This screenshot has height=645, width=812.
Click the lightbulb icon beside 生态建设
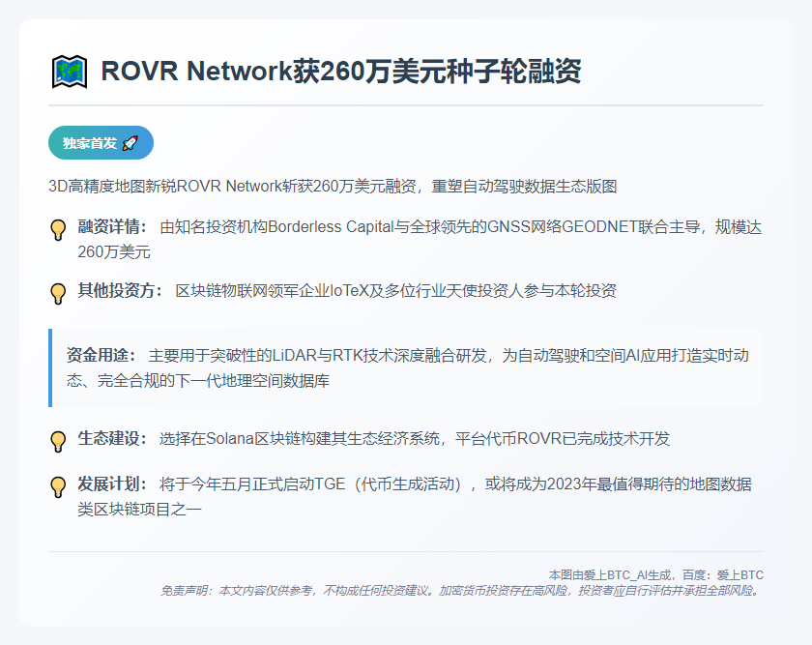58,441
